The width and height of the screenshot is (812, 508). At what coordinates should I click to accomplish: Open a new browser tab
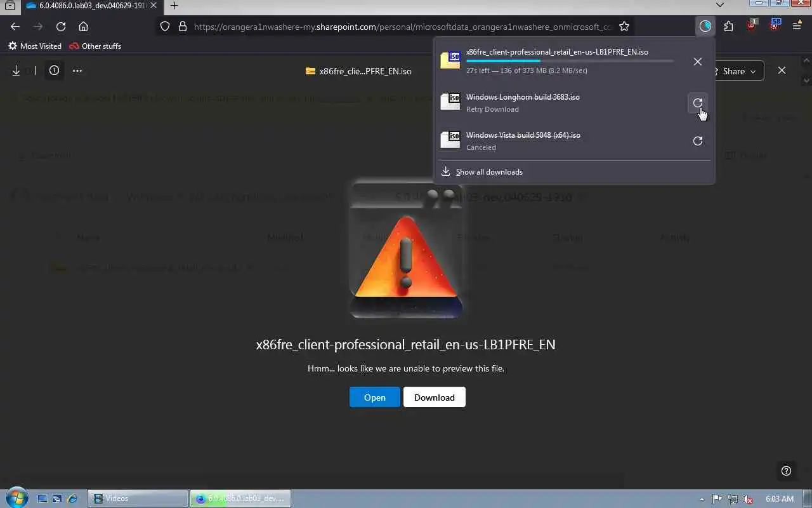(x=174, y=6)
